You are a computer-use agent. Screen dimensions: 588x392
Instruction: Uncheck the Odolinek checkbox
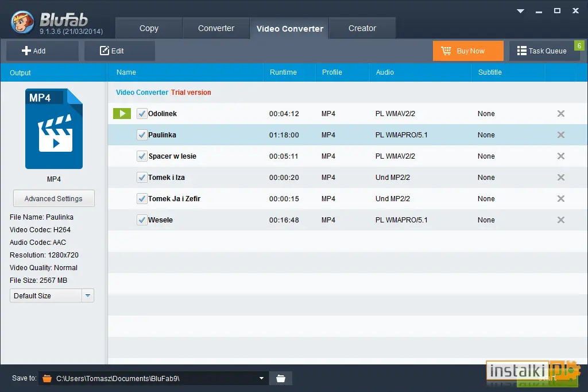pos(142,113)
